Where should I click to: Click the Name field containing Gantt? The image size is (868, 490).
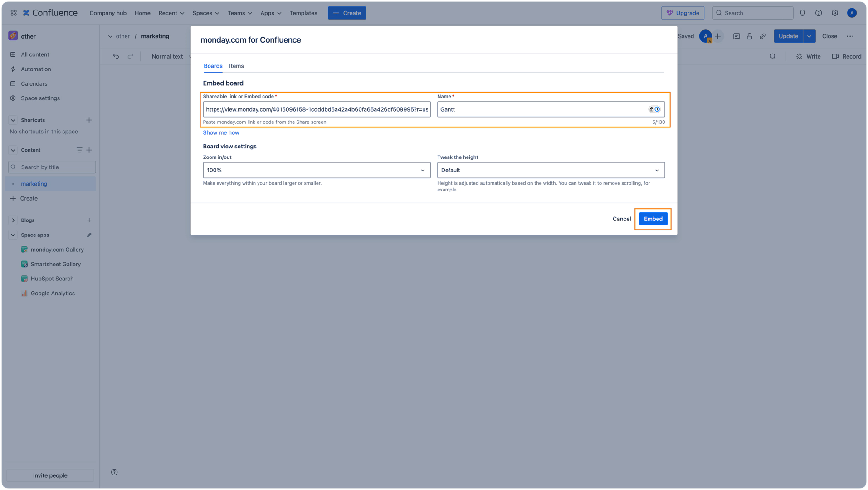pyautogui.click(x=551, y=109)
